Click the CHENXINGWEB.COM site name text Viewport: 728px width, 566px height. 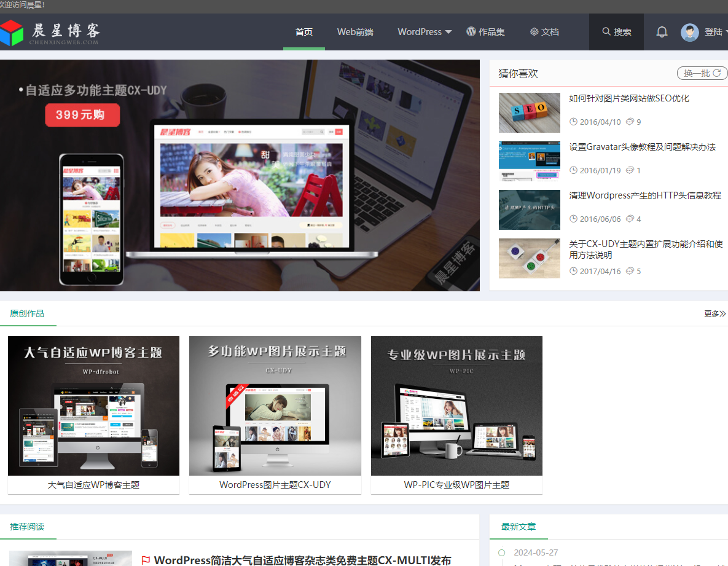[x=64, y=42]
